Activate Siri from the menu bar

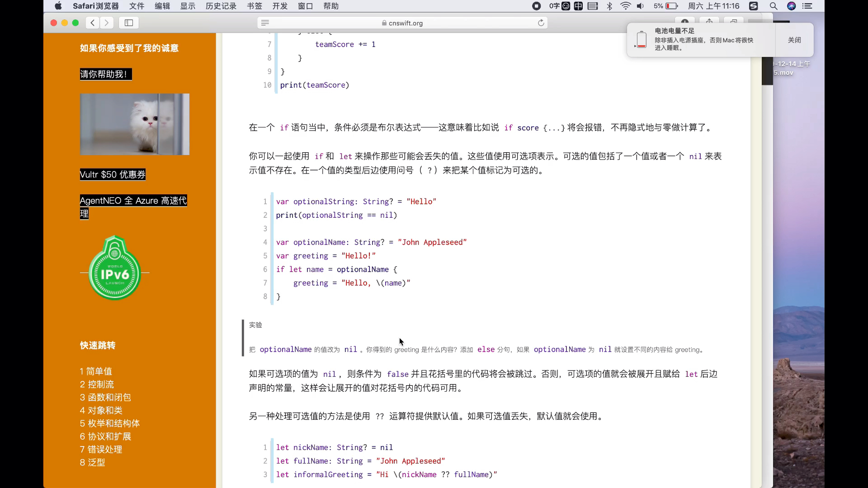pyautogui.click(x=792, y=6)
